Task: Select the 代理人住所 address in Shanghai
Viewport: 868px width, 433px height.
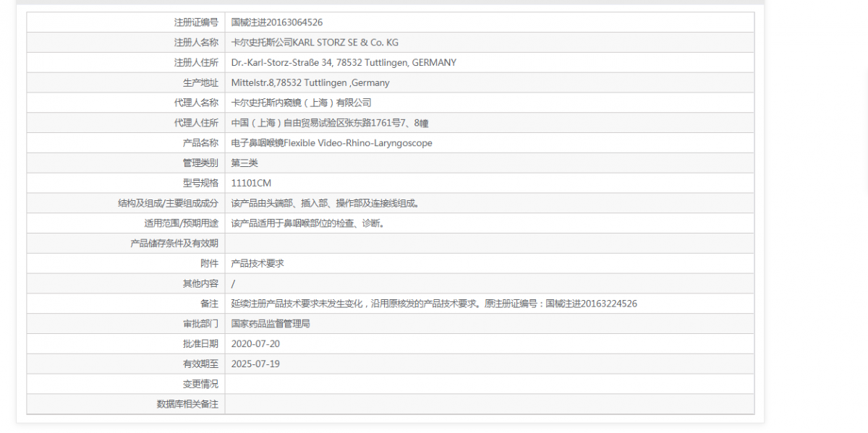Action: [330, 123]
